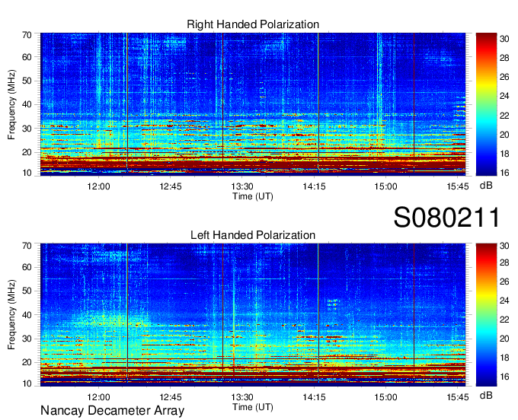This screenshot has width=518, height=420.
Task: Click the 16 value on top colorbar
Action: click(x=504, y=173)
